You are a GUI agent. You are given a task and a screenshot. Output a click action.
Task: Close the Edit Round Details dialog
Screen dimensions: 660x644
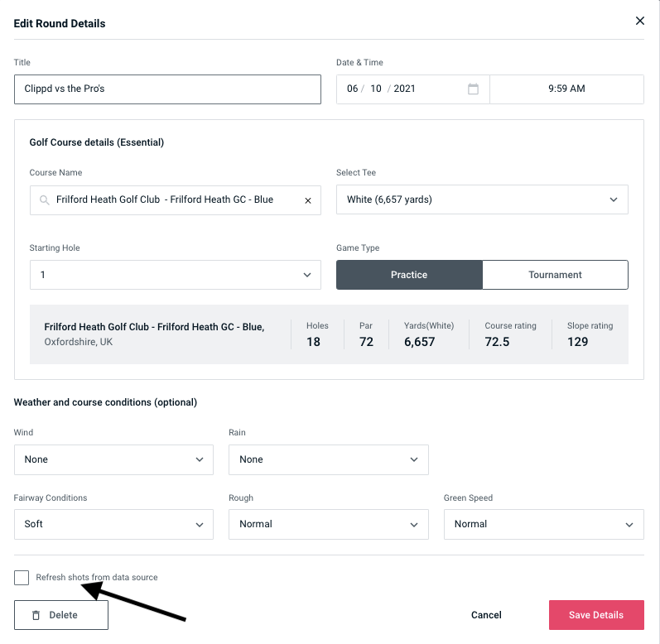(639, 22)
